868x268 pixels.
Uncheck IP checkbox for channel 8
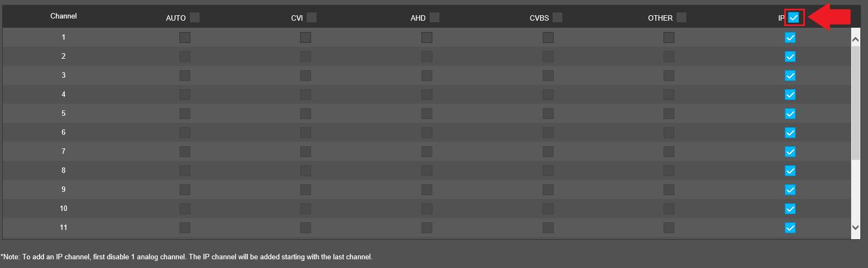(790, 171)
